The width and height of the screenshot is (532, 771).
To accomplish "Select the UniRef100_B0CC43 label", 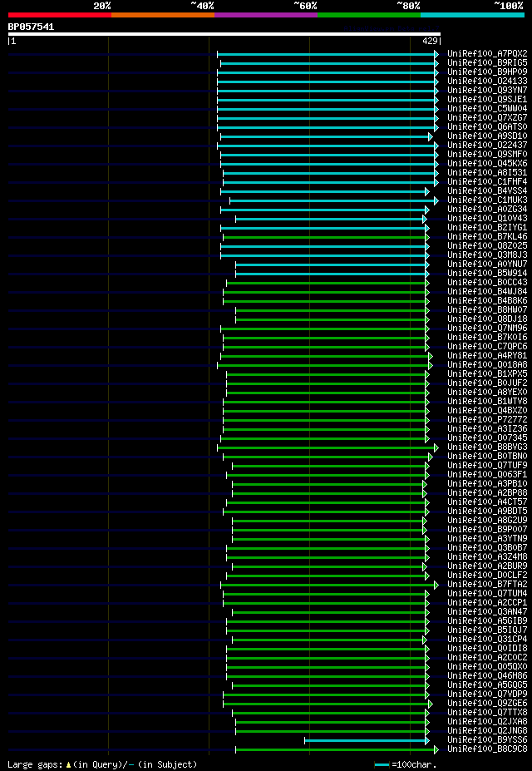I will (487, 283).
